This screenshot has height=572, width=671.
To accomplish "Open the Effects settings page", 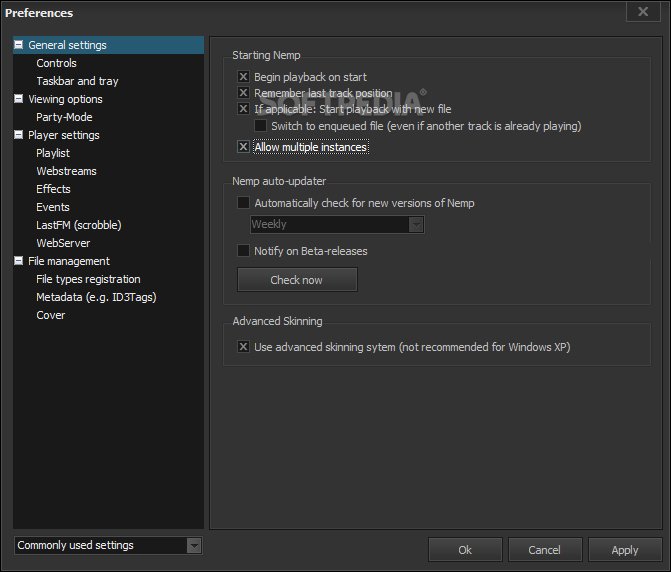I will (x=53, y=189).
